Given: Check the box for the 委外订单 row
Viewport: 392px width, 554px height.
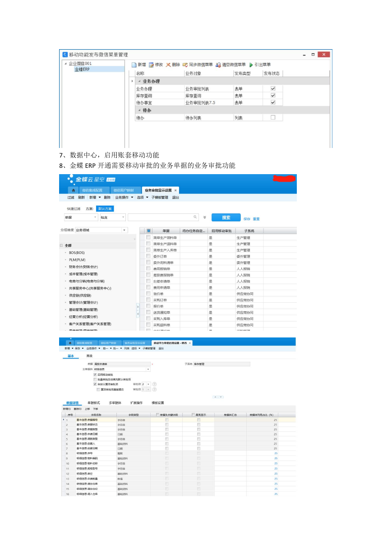Looking at the screenshot, I should point(148,256).
